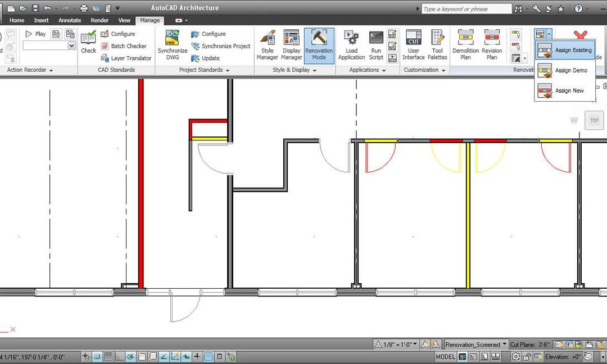607x364 pixels.
Task: Click Layer Translator button
Action: pos(126,58)
